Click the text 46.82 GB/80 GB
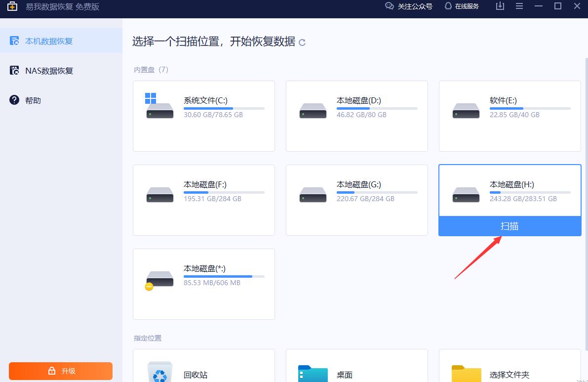Screen dimensions: 588x382 click(361, 115)
